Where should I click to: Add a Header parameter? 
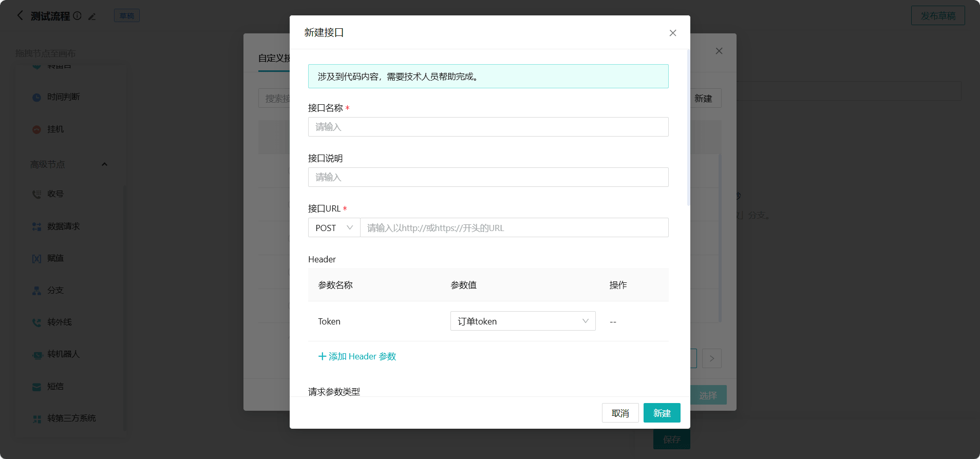point(357,356)
